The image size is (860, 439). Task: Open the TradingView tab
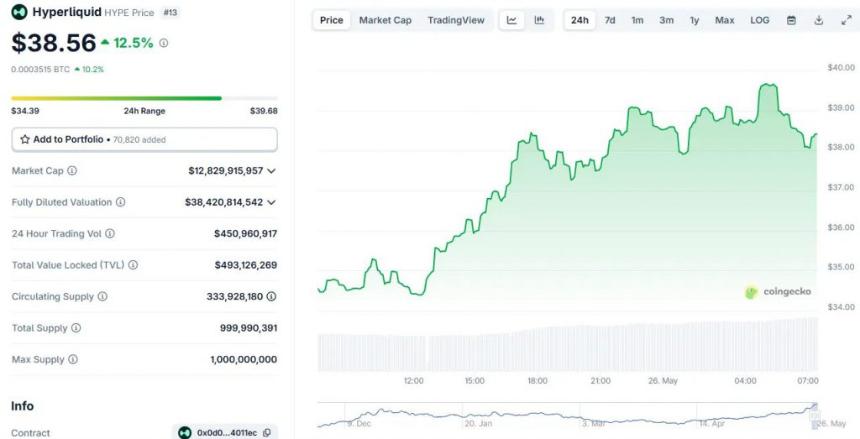(x=456, y=20)
